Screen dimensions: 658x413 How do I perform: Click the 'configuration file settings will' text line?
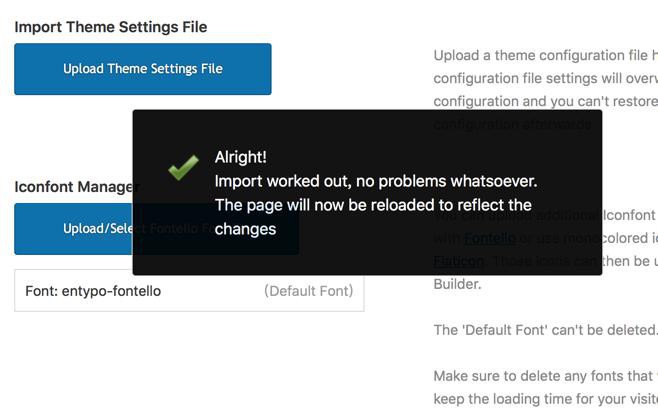coord(546,78)
